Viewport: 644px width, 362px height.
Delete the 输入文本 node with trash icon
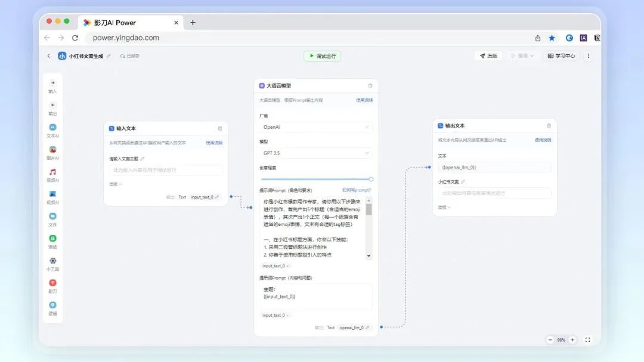coord(219,129)
